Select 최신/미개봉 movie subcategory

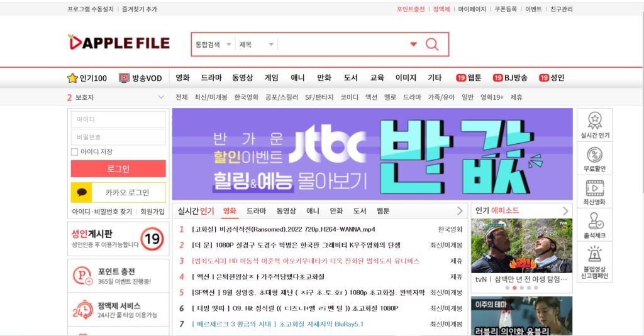[211, 97]
